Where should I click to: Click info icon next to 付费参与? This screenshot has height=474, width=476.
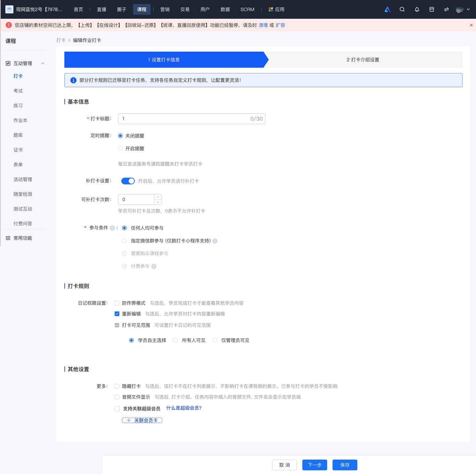pyautogui.click(x=154, y=266)
